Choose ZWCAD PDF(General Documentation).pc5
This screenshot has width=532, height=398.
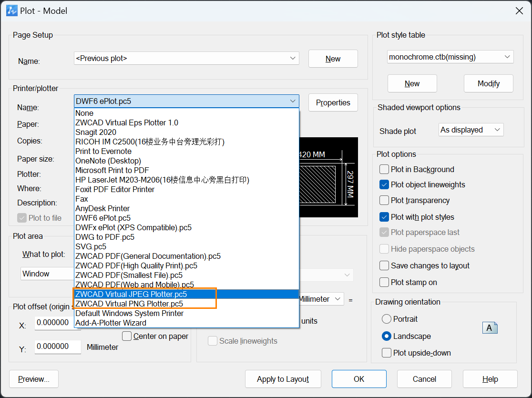pyautogui.click(x=186, y=256)
